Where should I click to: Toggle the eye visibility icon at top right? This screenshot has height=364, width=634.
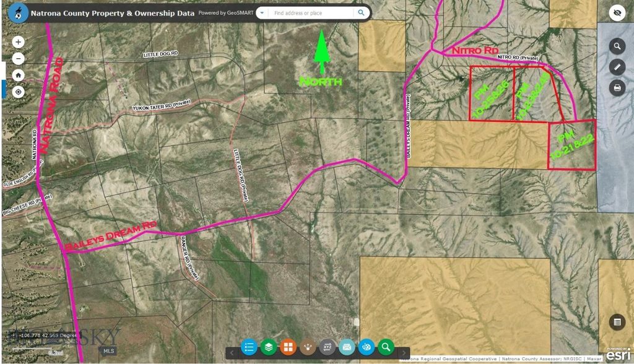pos(616,12)
